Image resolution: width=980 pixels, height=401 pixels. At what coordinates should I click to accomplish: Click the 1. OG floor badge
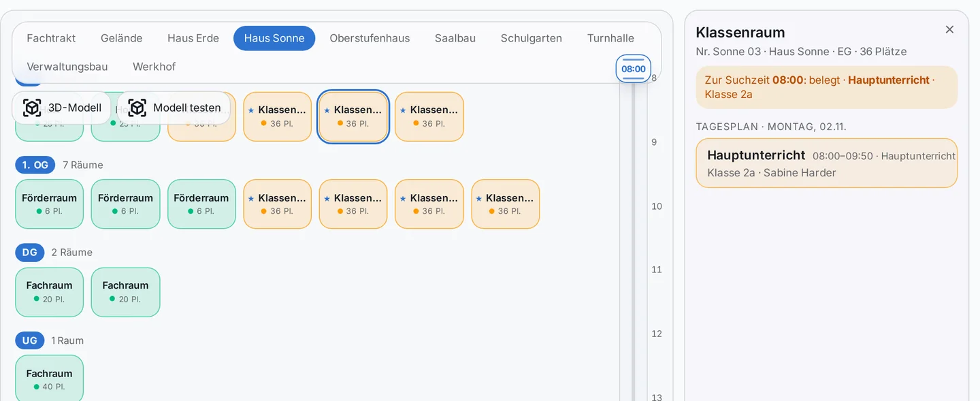(x=35, y=165)
